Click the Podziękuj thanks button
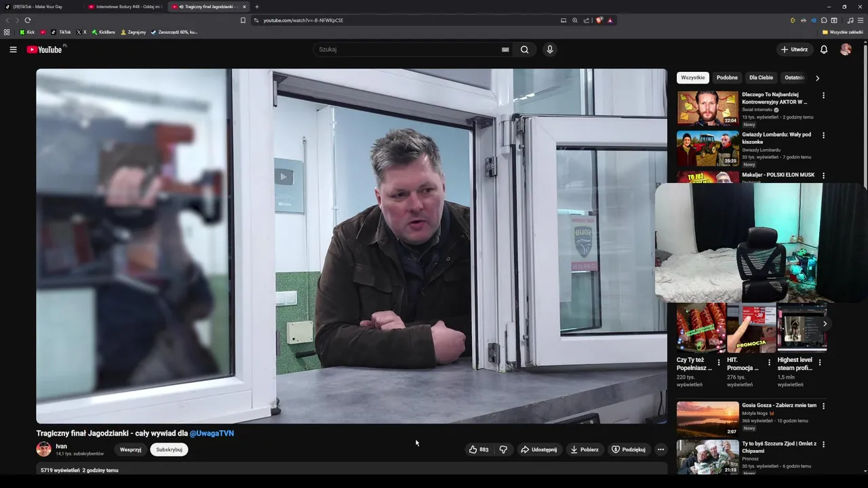Image resolution: width=868 pixels, height=488 pixels. (x=628, y=449)
